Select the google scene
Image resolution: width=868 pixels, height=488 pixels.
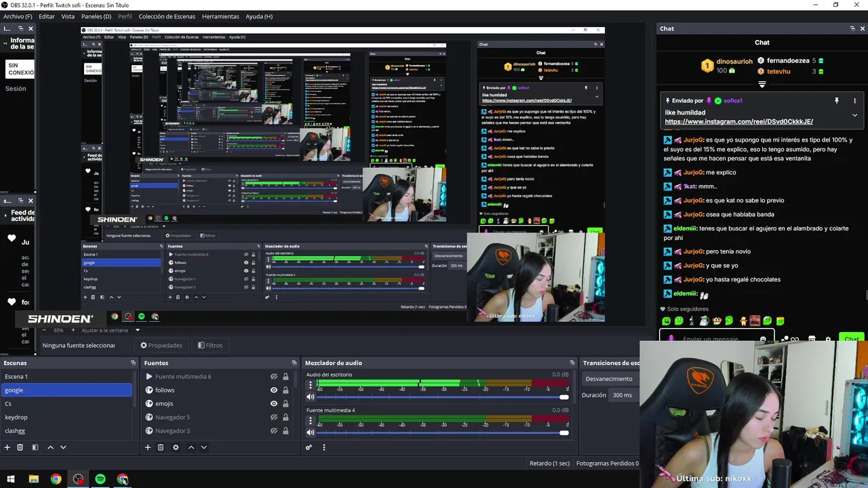click(x=66, y=390)
